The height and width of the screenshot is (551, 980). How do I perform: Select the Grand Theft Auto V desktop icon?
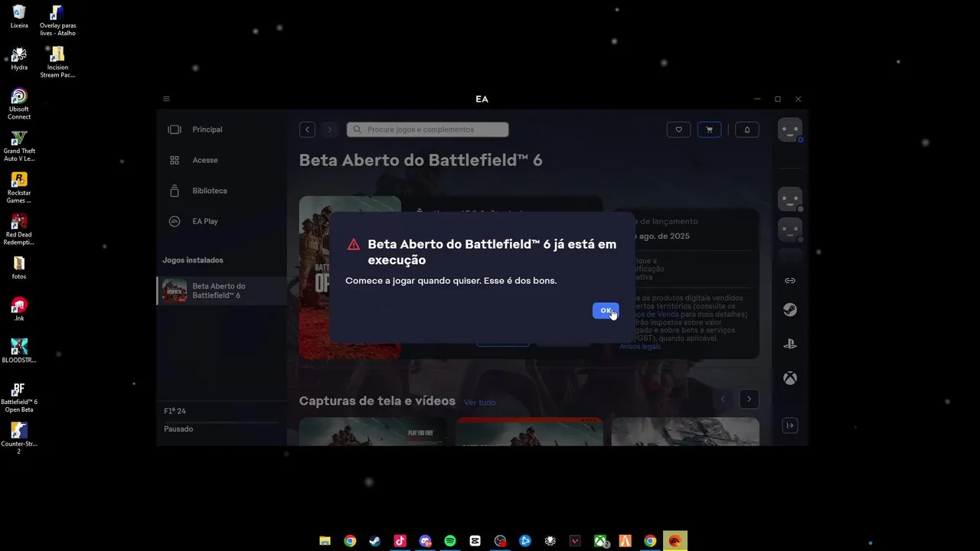coord(19,146)
